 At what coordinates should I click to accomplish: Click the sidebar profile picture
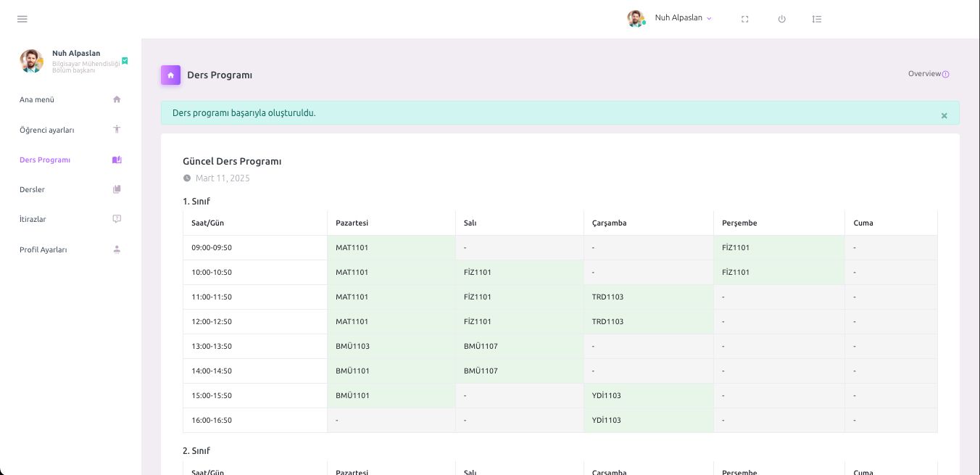click(x=32, y=62)
